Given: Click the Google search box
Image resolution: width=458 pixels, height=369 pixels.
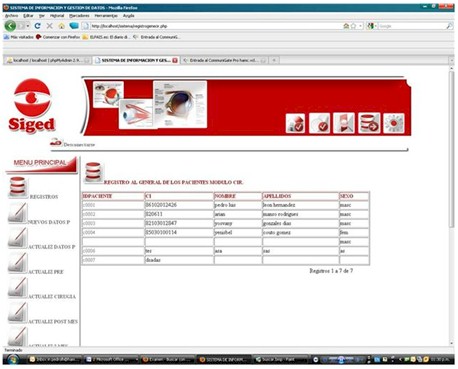Looking at the screenshot, I should tap(412, 26).
